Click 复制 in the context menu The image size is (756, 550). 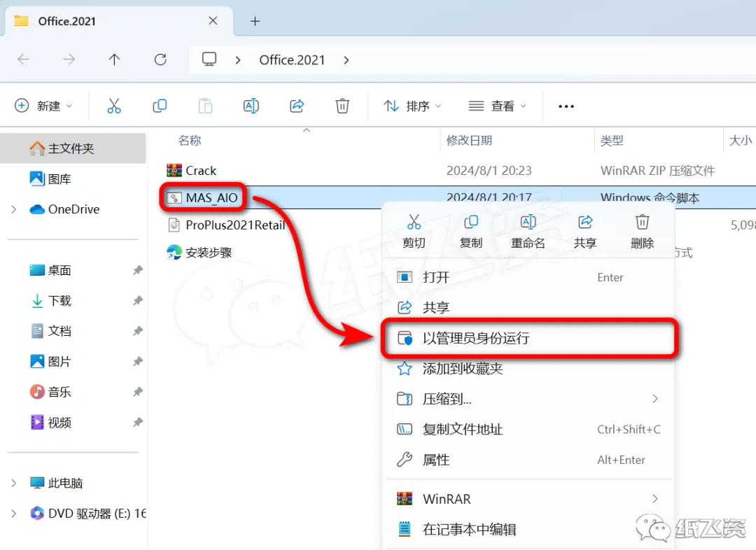pyautogui.click(x=470, y=232)
